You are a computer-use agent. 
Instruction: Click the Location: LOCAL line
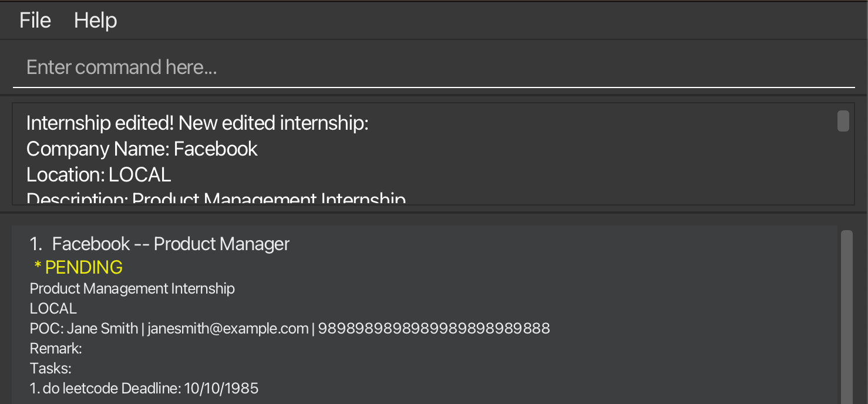pyautogui.click(x=98, y=174)
